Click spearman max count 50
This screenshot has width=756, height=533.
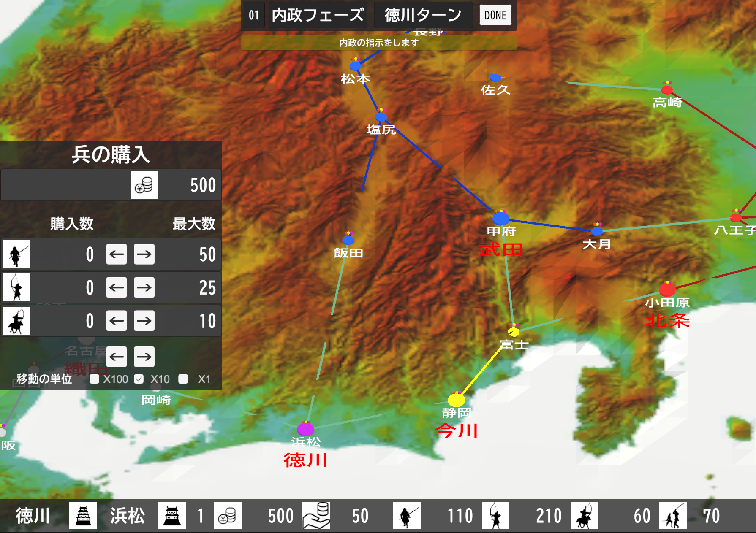tap(207, 254)
